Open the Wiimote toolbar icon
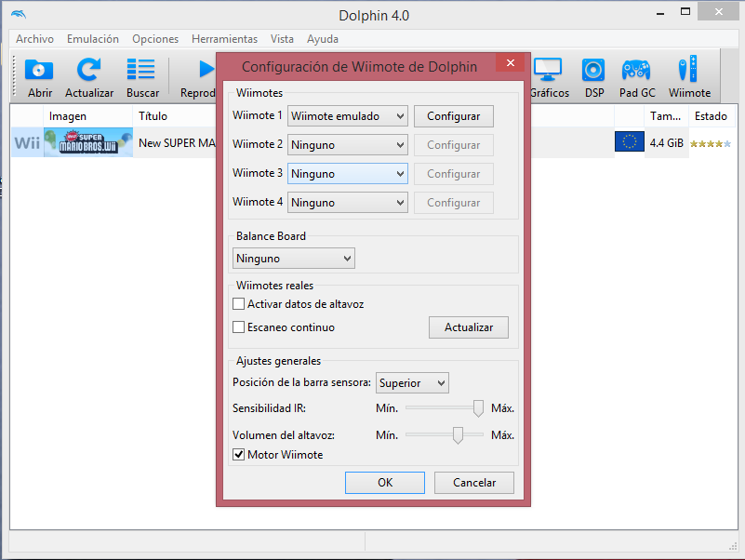 point(688,69)
